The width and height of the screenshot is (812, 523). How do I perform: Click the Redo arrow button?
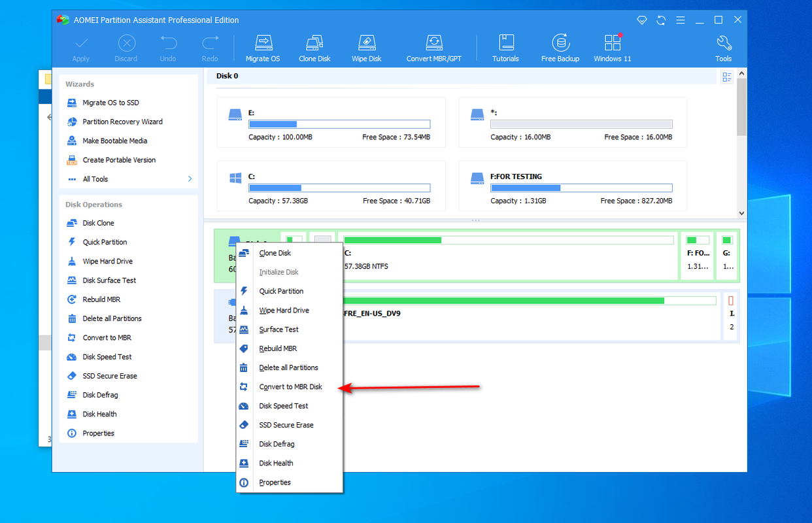[210, 48]
